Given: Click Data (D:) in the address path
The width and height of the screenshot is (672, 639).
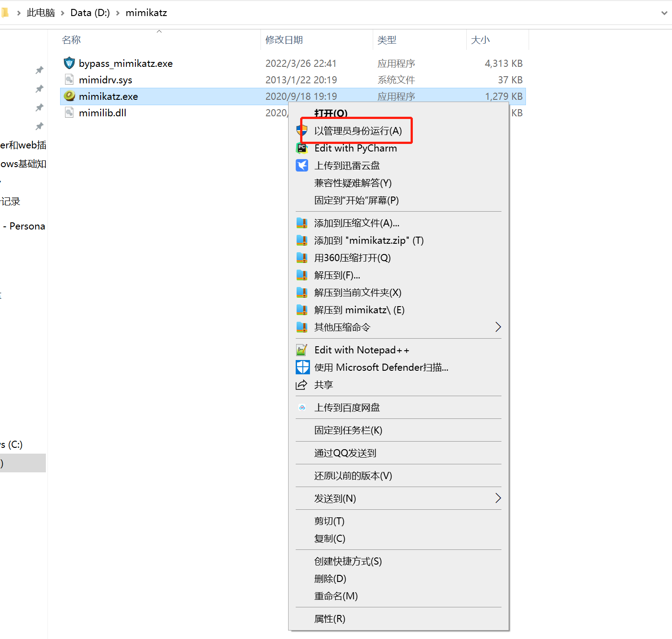Looking at the screenshot, I should [x=90, y=13].
